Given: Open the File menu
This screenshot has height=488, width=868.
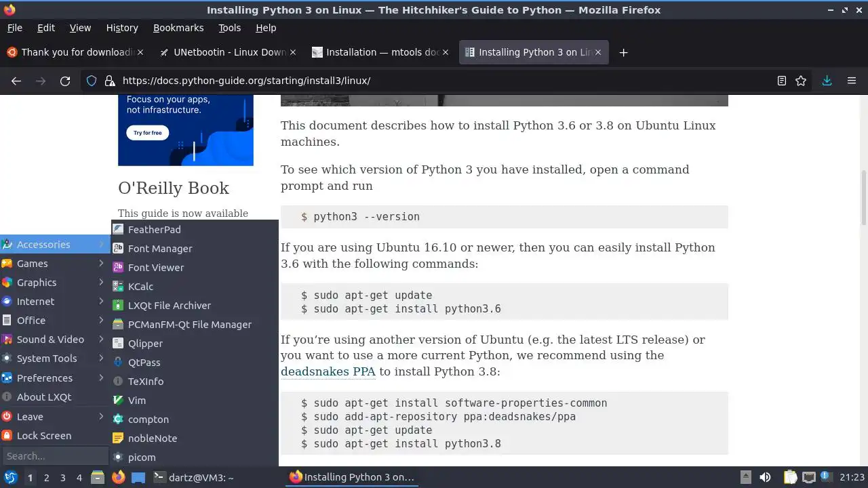Looking at the screenshot, I should (14, 28).
